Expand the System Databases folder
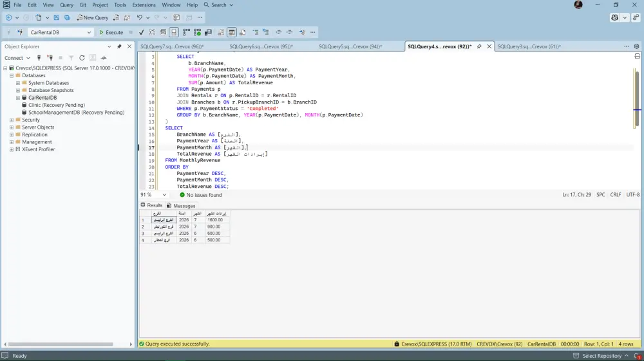The width and height of the screenshot is (644, 361). click(x=18, y=83)
